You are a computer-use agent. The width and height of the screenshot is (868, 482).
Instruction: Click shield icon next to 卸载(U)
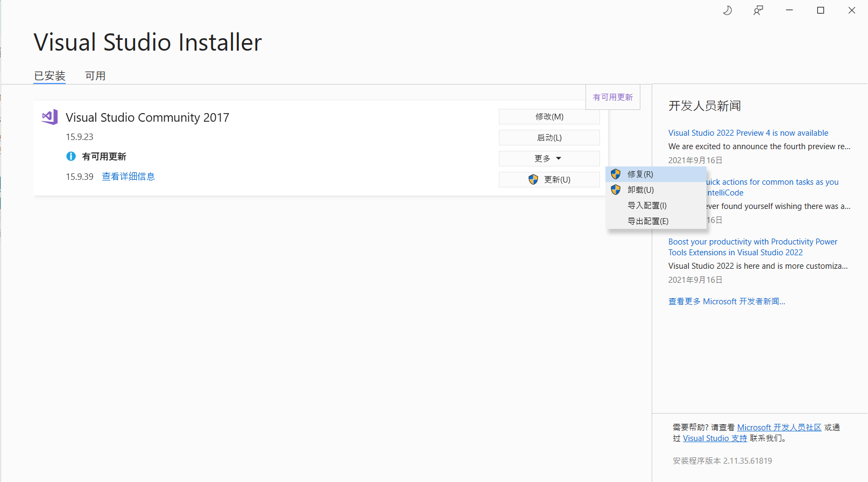[616, 190]
